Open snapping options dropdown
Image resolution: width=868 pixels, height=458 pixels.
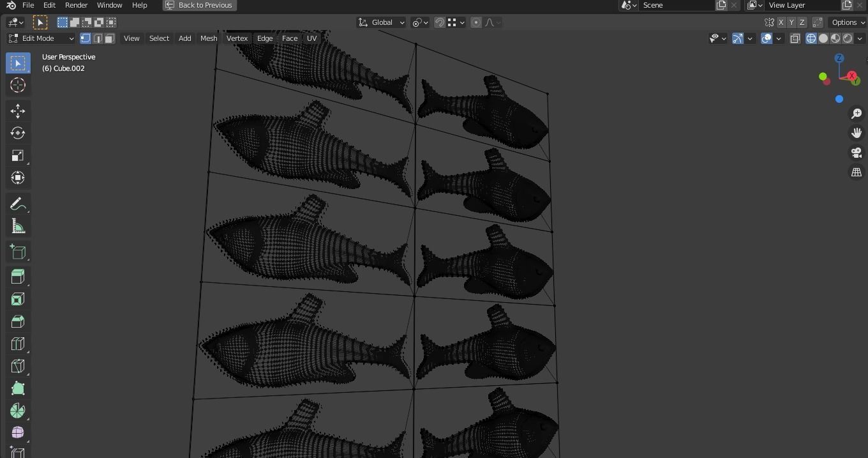456,22
